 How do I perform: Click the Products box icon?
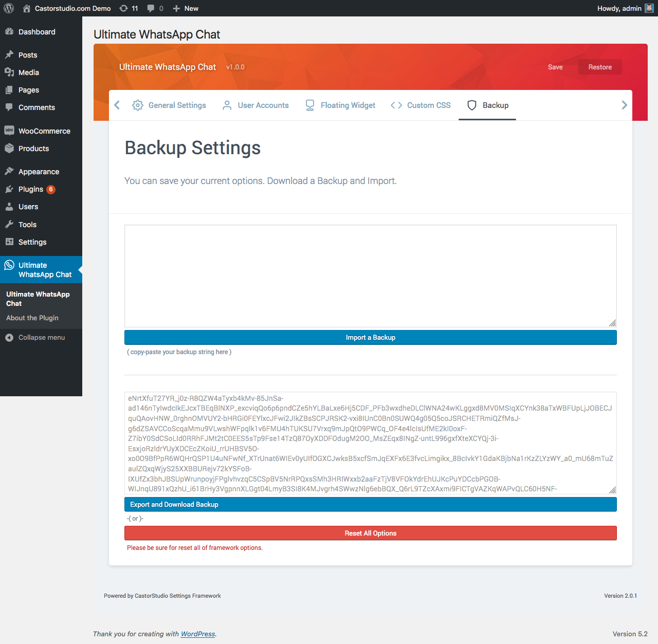point(9,149)
